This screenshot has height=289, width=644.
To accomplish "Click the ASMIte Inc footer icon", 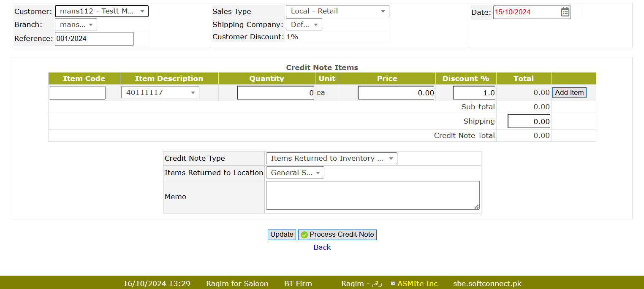I will 393,284.
